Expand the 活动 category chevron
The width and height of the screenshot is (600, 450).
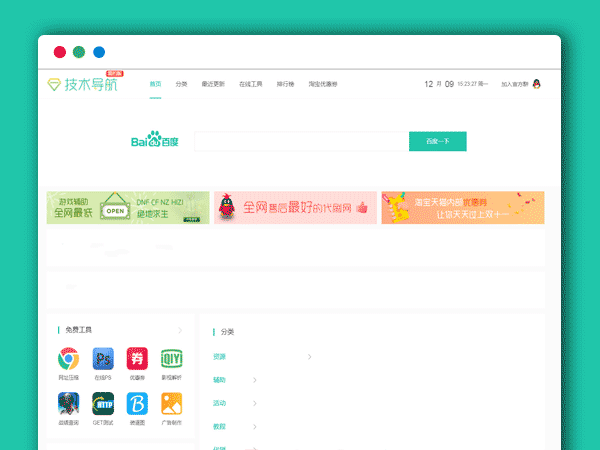255,403
